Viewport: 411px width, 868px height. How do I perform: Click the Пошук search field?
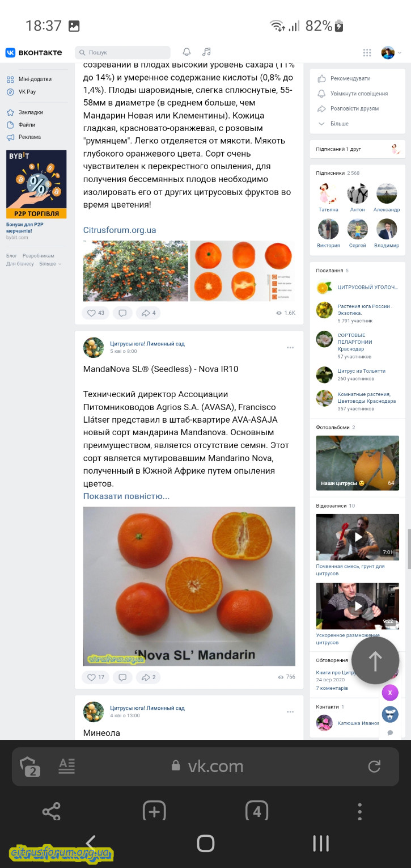point(122,52)
